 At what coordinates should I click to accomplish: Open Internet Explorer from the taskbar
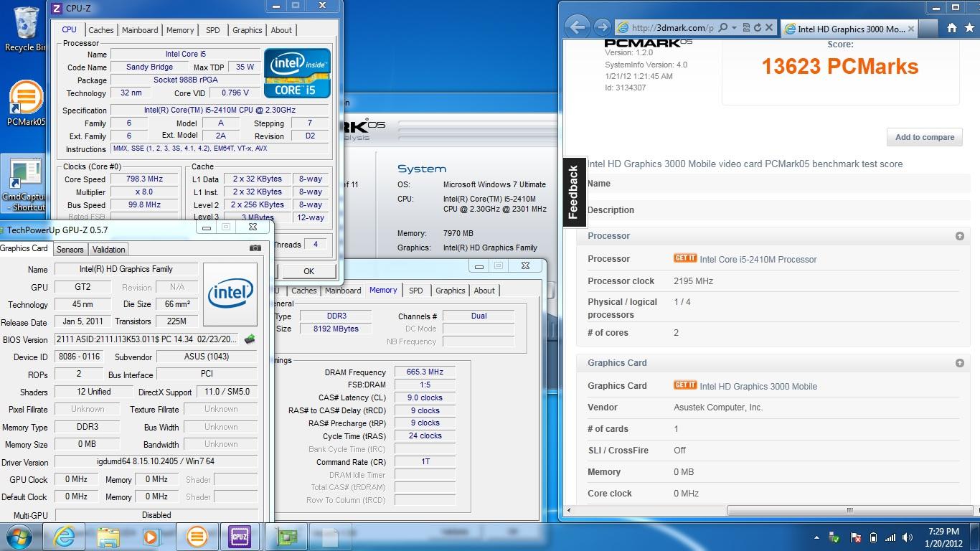[65, 537]
